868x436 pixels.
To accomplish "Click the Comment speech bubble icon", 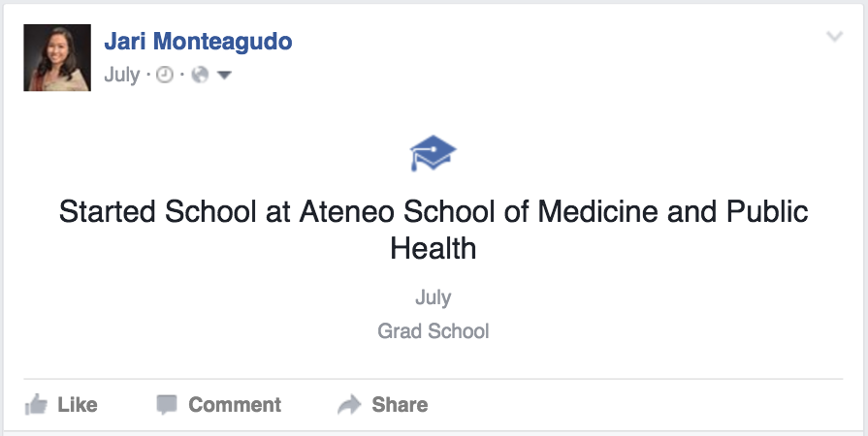I will [167, 404].
